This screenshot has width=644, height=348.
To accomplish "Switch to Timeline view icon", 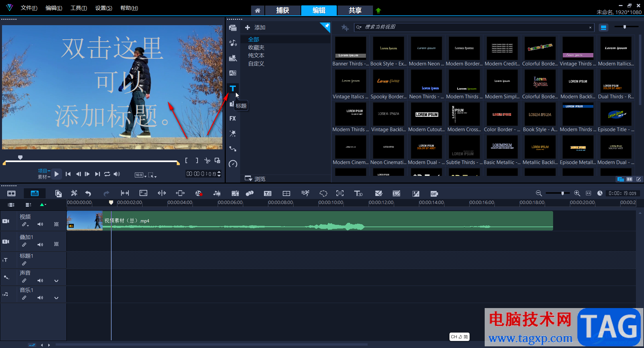I will point(35,193).
